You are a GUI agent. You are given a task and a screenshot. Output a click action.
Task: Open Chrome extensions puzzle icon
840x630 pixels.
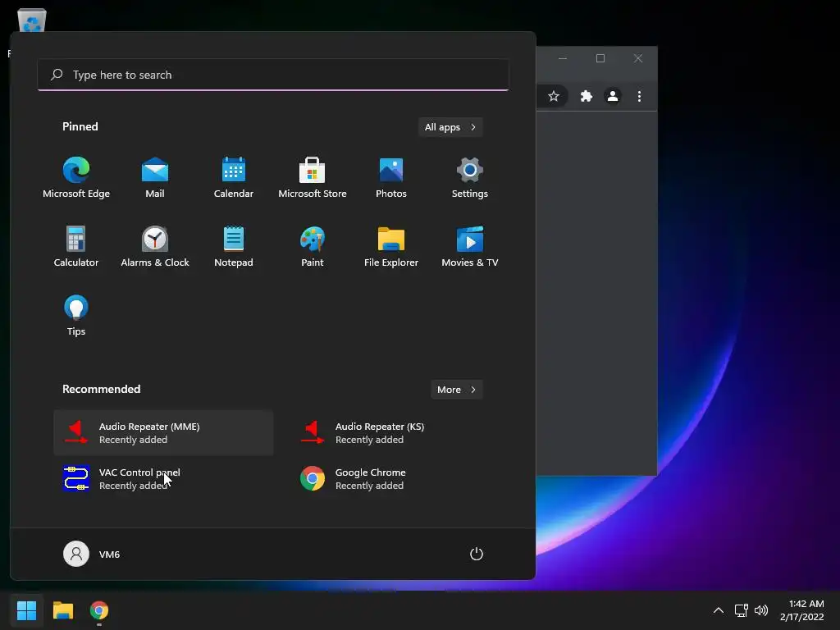[x=586, y=97]
